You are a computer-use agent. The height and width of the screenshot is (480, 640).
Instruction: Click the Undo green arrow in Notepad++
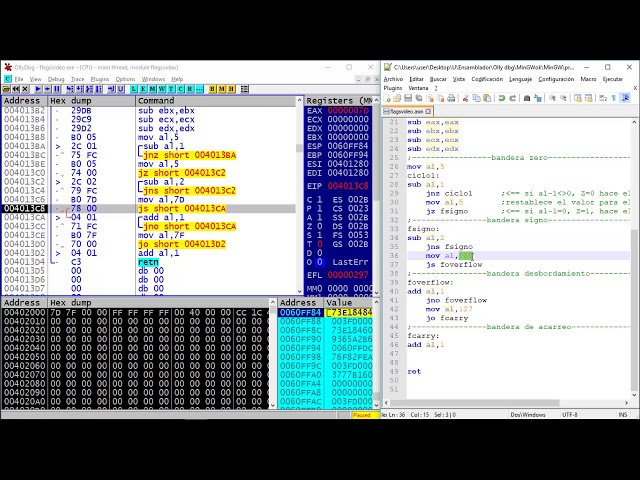(x=502, y=98)
